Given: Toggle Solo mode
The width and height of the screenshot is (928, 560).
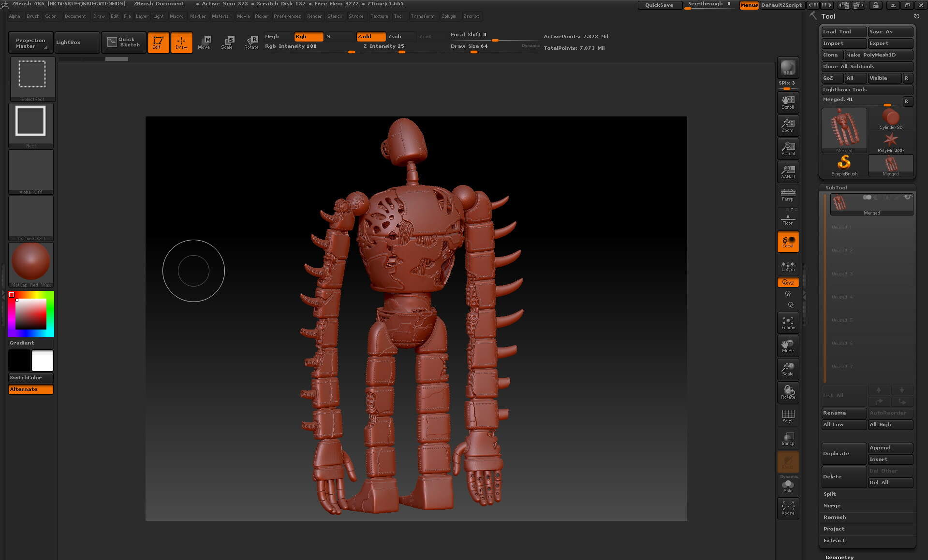Looking at the screenshot, I should click(788, 486).
